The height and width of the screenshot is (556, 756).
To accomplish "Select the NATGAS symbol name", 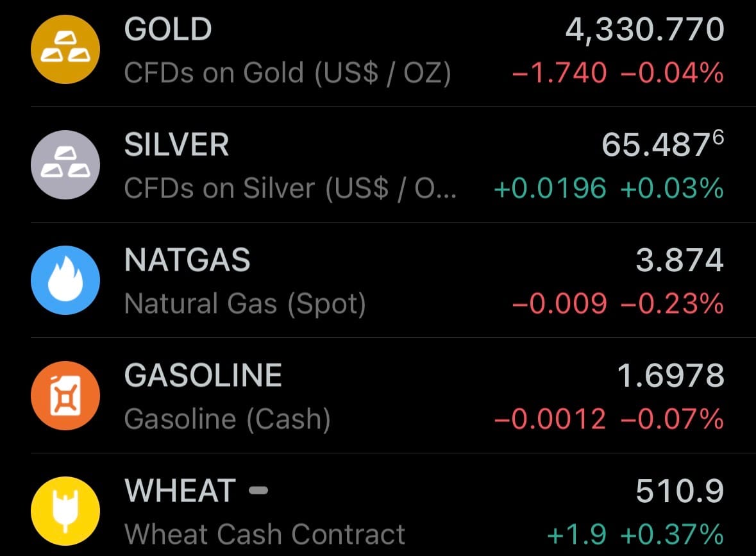I will pyautogui.click(x=187, y=260).
